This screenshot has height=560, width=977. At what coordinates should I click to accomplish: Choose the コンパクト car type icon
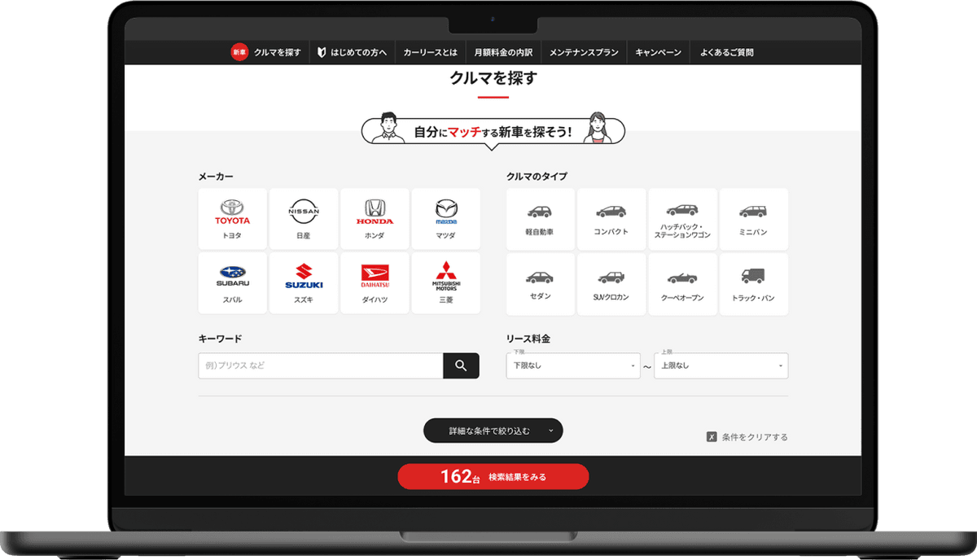(x=611, y=212)
